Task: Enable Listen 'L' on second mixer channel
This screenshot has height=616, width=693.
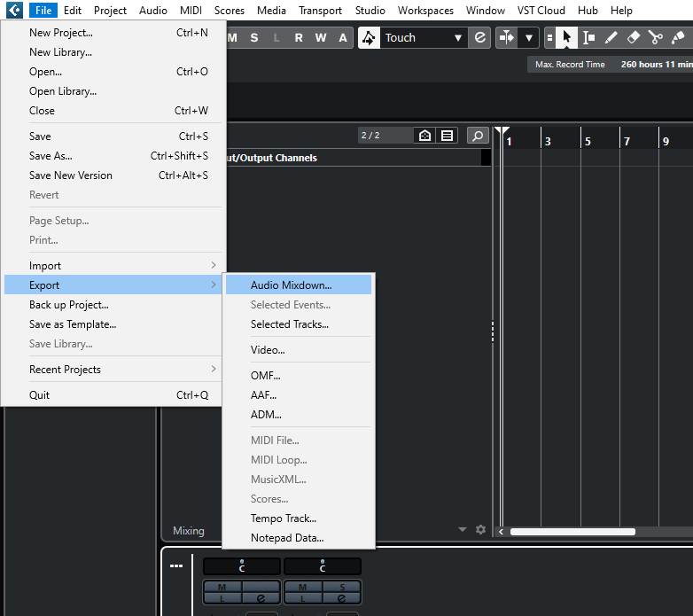Action: [x=303, y=598]
